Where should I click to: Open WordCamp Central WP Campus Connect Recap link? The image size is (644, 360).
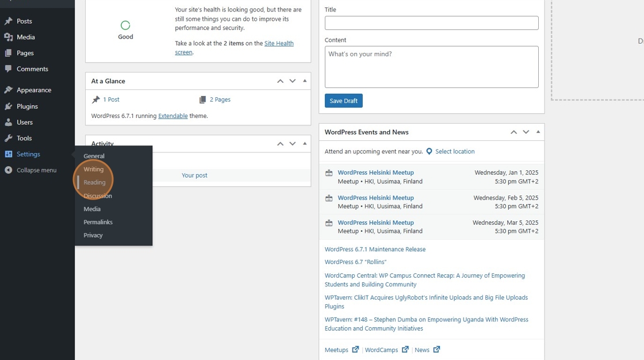pyautogui.click(x=425, y=280)
